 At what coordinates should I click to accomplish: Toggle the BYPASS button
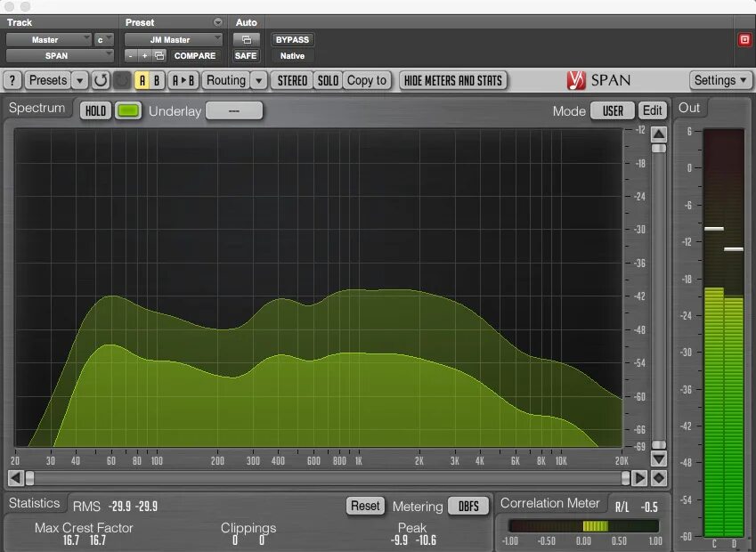292,39
